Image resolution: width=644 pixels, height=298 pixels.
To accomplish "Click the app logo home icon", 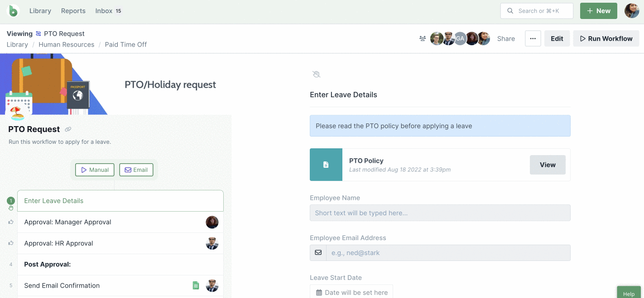I will pyautogui.click(x=14, y=11).
